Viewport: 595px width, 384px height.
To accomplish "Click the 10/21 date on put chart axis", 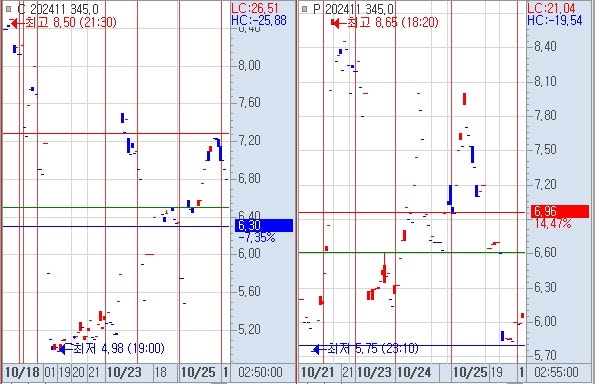I will [x=317, y=372].
